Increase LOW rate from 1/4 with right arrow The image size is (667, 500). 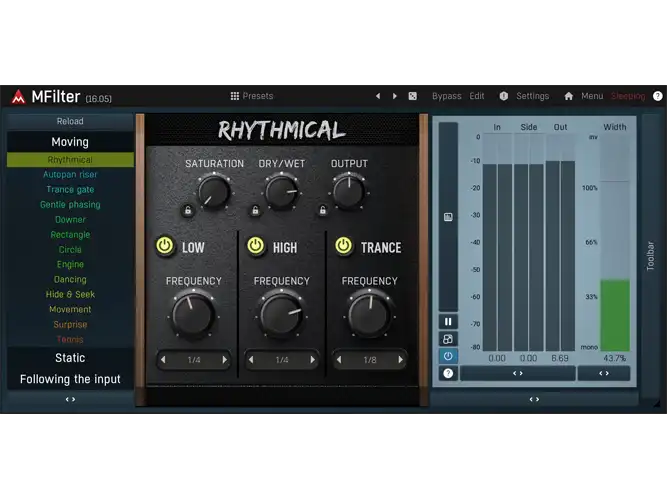(x=225, y=360)
